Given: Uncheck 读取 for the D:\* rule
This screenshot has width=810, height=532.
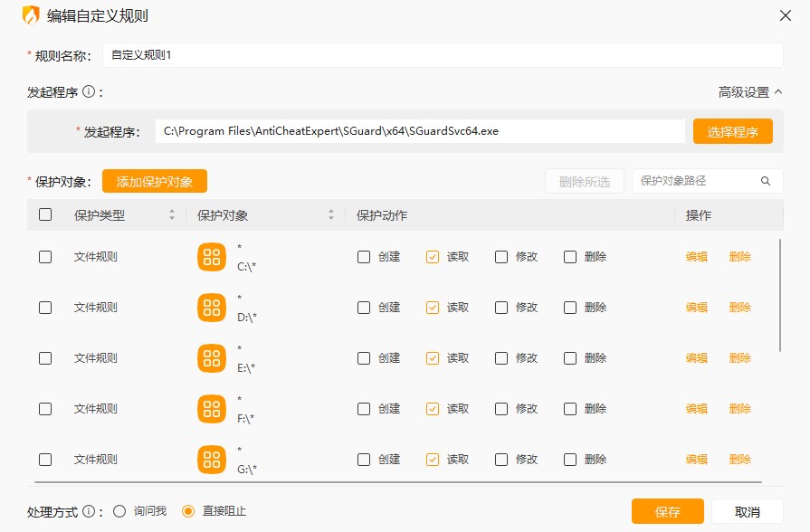Looking at the screenshot, I should (433, 308).
